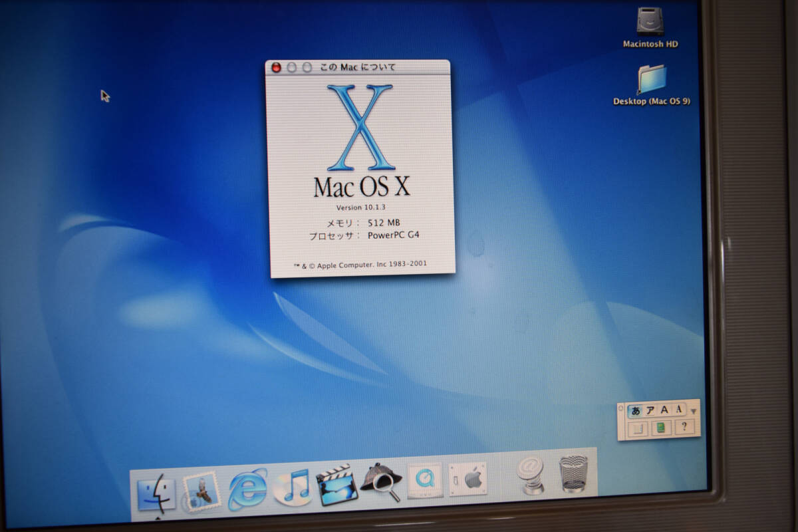Image resolution: width=798 pixels, height=532 pixels.
Task: Click the Apple Computer copyright line
Action: (360, 264)
